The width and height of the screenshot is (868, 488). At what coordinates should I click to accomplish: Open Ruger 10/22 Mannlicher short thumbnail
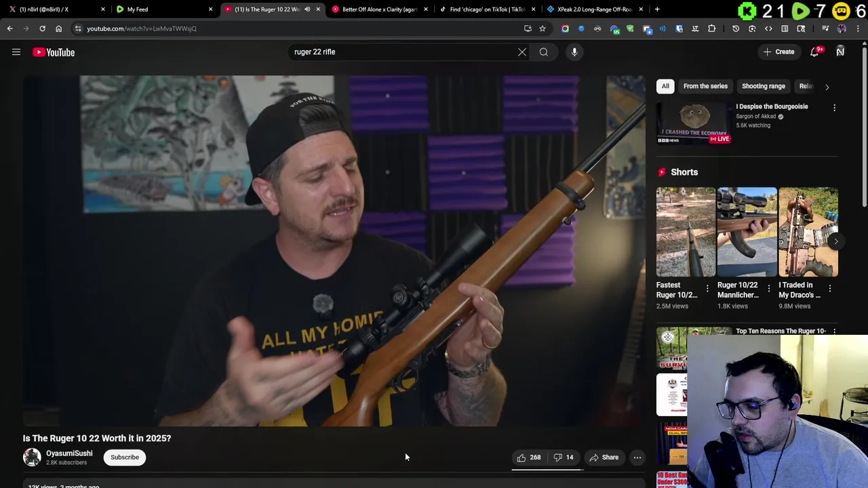click(x=747, y=232)
